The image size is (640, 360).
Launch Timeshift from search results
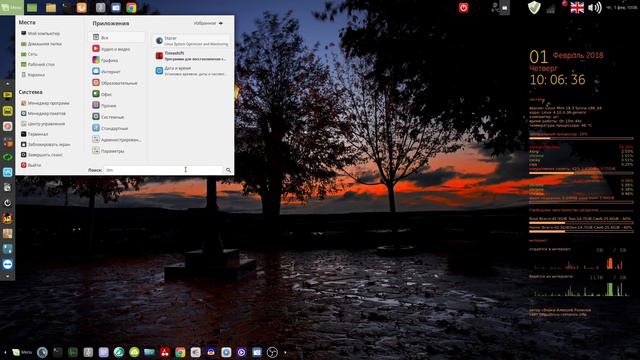[x=191, y=56]
